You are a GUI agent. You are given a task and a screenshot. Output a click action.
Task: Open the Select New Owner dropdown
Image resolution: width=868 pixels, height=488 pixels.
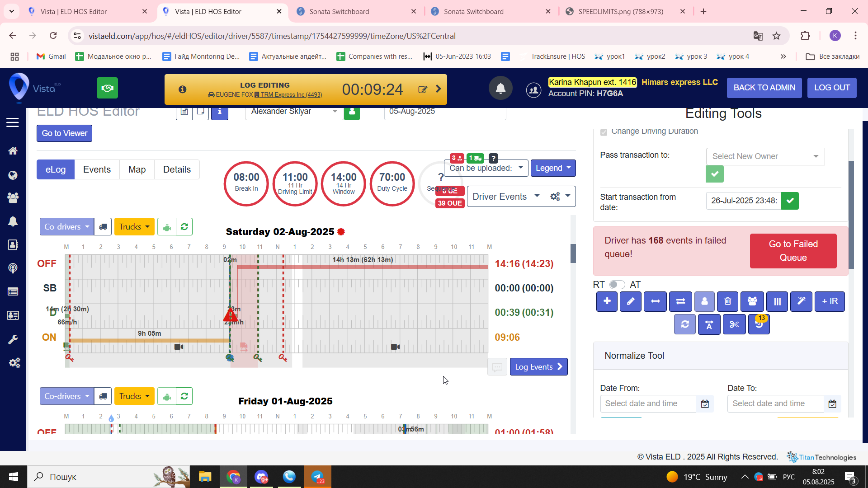pyautogui.click(x=765, y=156)
